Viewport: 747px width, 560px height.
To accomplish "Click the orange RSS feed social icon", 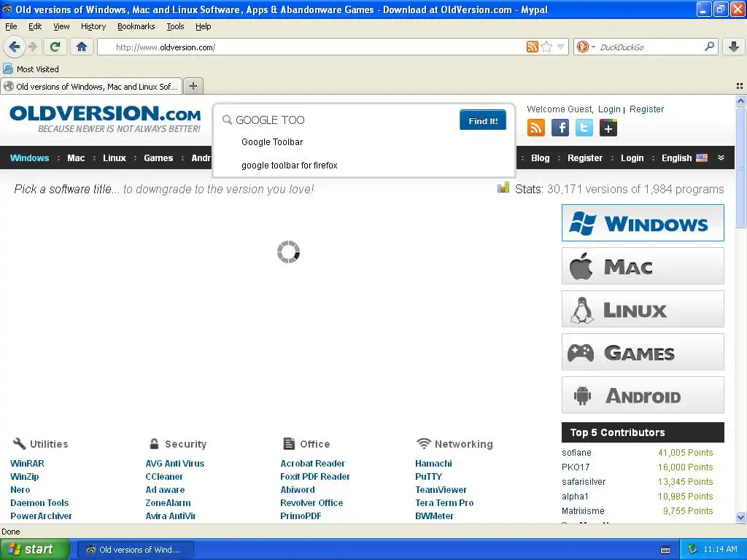I will [536, 128].
